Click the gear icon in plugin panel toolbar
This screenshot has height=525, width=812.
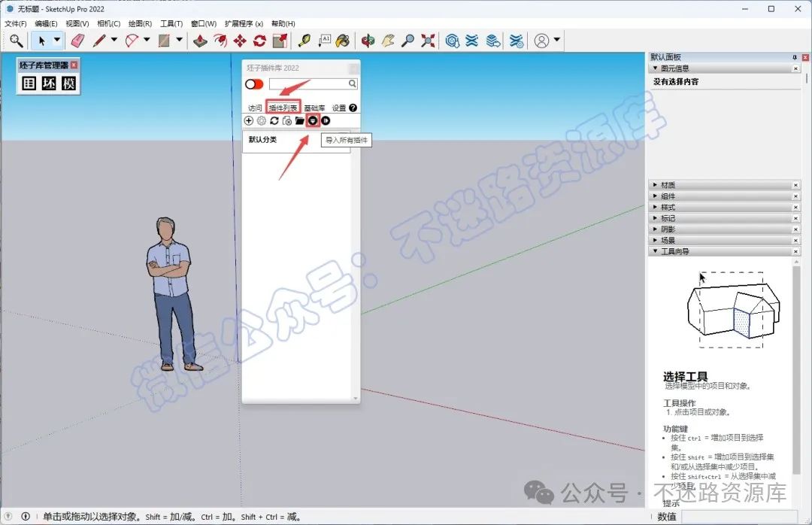[262, 121]
